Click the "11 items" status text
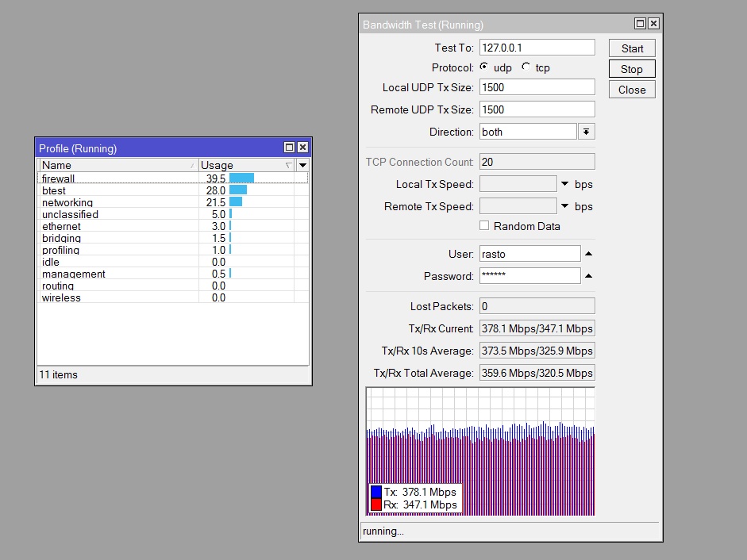Image resolution: width=747 pixels, height=560 pixels. pyautogui.click(x=58, y=374)
